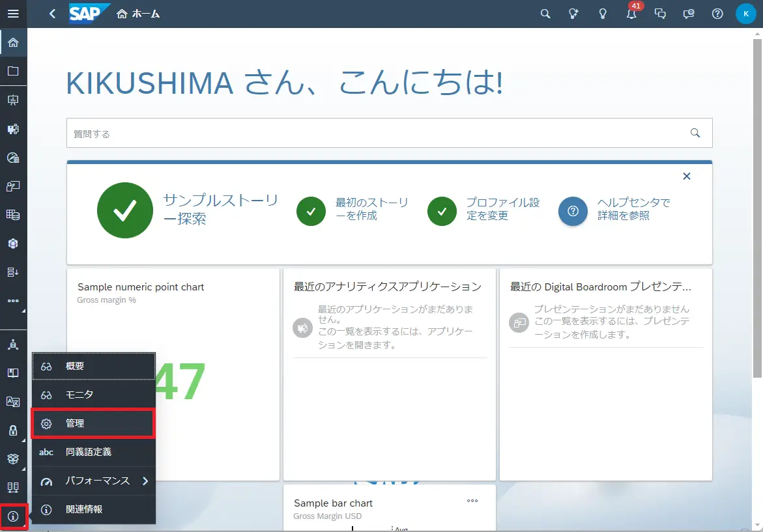Open the plain lightbulb icon
Viewport: 763px width, 532px height.
point(603,14)
